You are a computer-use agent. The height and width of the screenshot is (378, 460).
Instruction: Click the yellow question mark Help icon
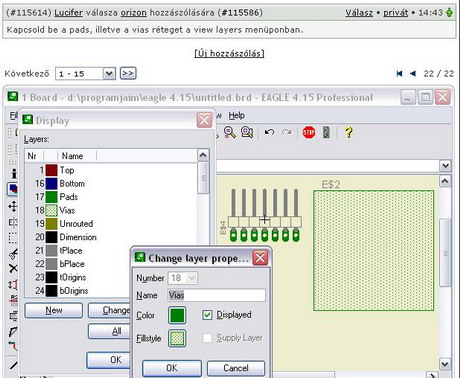[348, 132]
